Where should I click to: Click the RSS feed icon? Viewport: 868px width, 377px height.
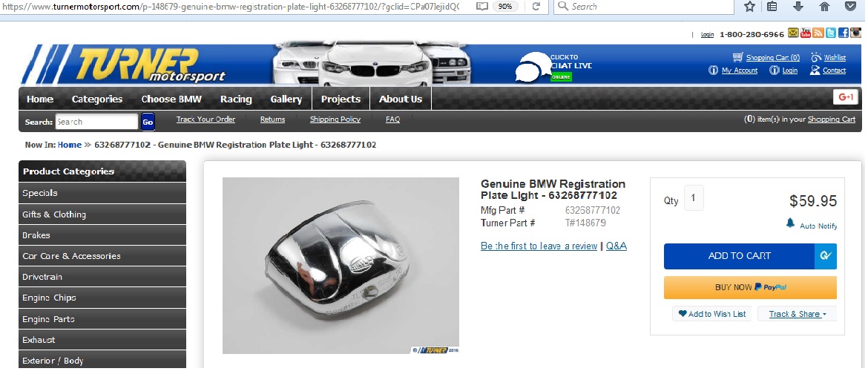pyautogui.click(x=818, y=33)
